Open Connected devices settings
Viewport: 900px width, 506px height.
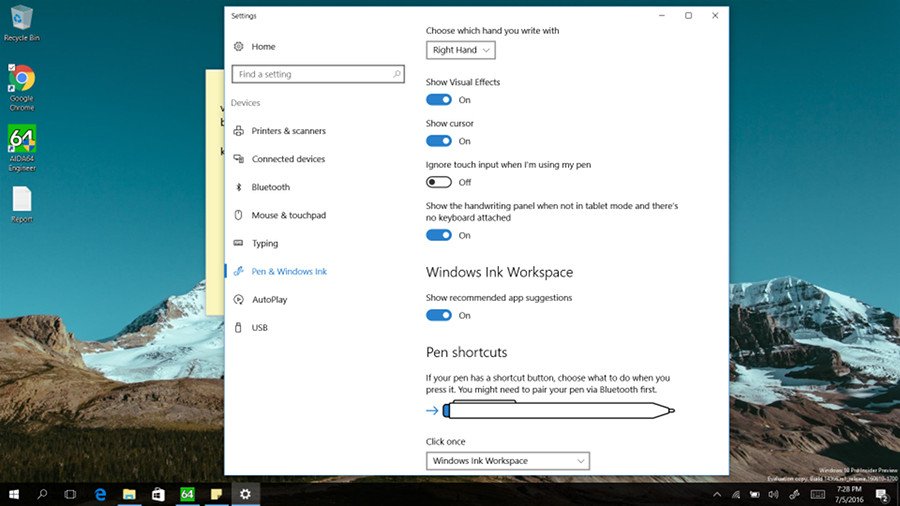[x=288, y=159]
